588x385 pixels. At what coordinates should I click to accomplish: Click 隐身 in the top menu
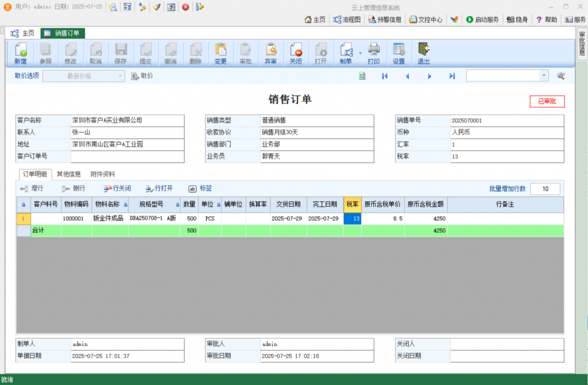pyautogui.click(x=517, y=20)
